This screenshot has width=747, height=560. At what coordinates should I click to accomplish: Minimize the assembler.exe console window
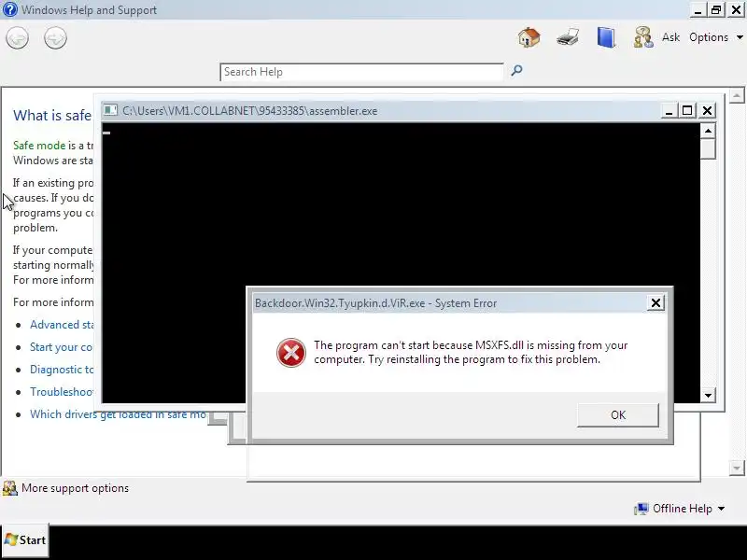point(669,111)
